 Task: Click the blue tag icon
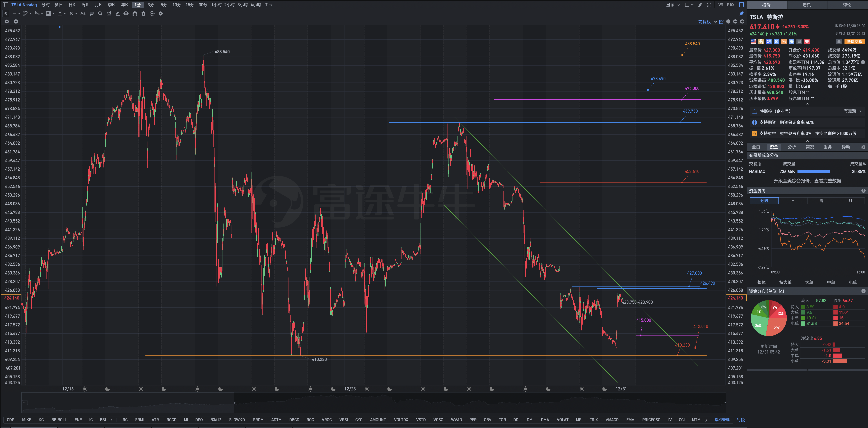791,42
